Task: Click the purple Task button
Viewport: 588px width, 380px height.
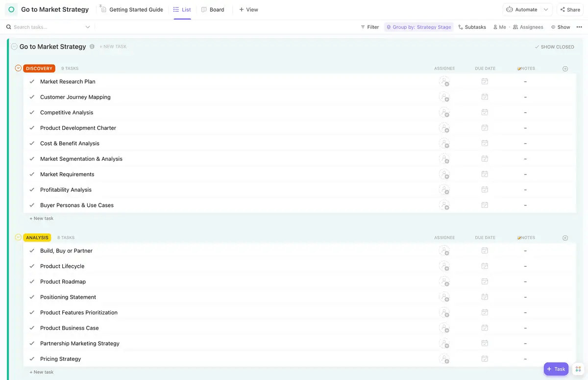Action: [556, 369]
